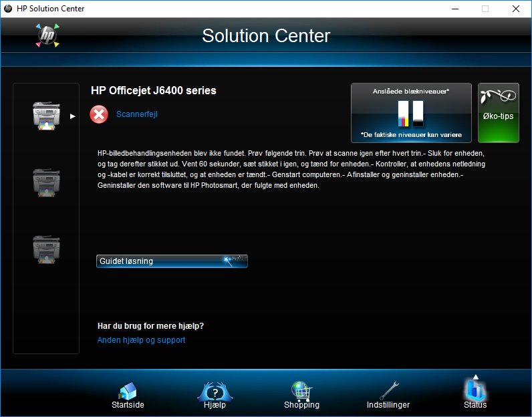Close the HP Solution Center window

point(516,9)
